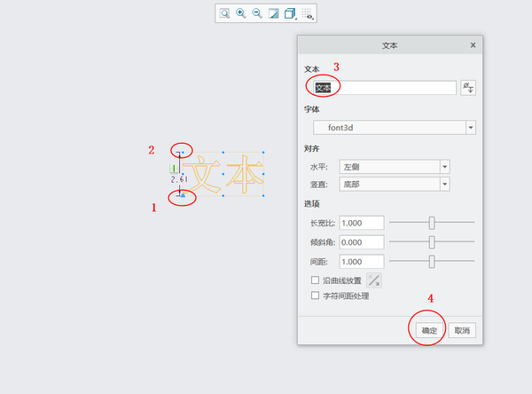Click the green vertical constraint symbol
The image size is (532, 394).
(174, 168)
